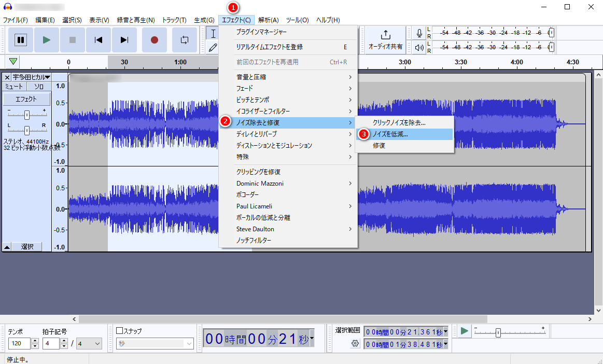Skip to start of track
The height and width of the screenshot is (364, 603).
99,40
